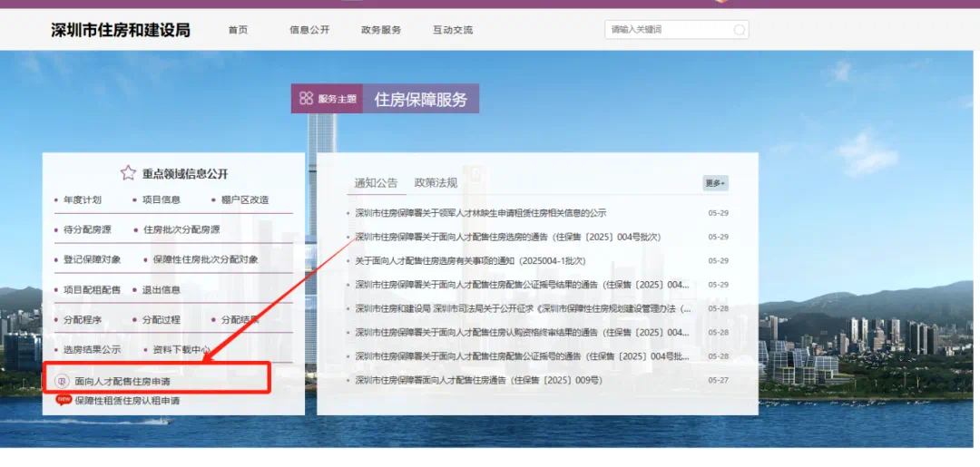Open the 互动交流 menu
The width and height of the screenshot is (980, 467).
453,30
